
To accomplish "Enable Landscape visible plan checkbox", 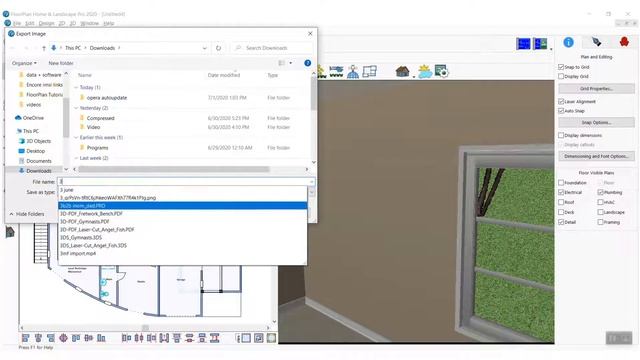I will pos(600,212).
